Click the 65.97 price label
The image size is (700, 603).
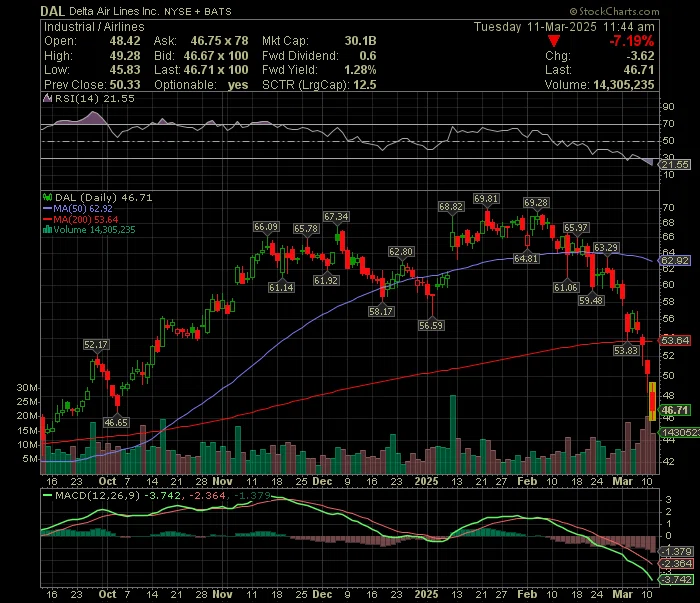click(x=576, y=228)
